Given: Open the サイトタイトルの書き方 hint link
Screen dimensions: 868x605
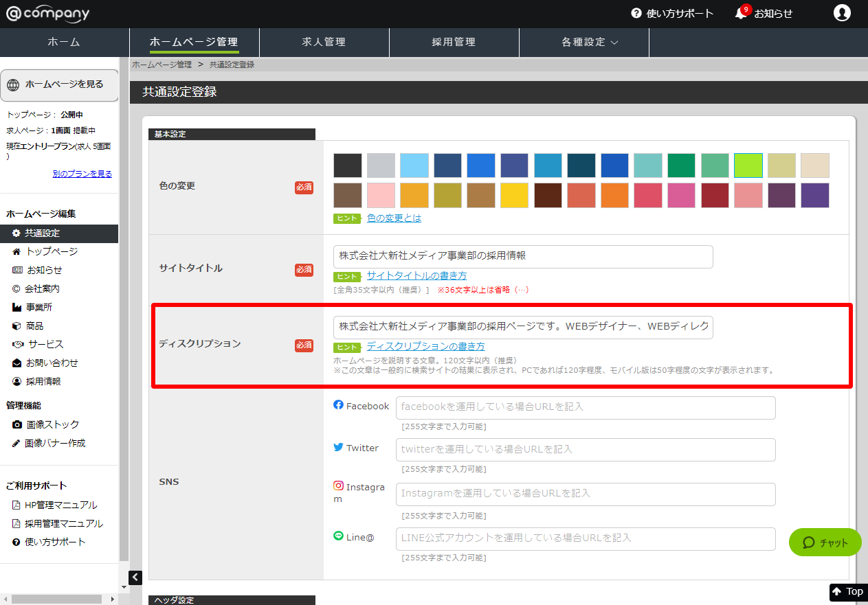Looking at the screenshot, I should pos(416,275).
